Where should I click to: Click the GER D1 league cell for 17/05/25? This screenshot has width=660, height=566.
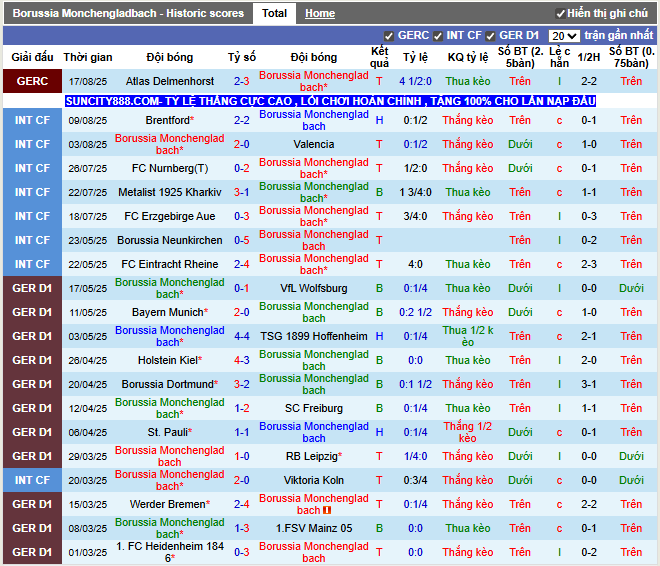pyautogui.click(x=32, y=288)
